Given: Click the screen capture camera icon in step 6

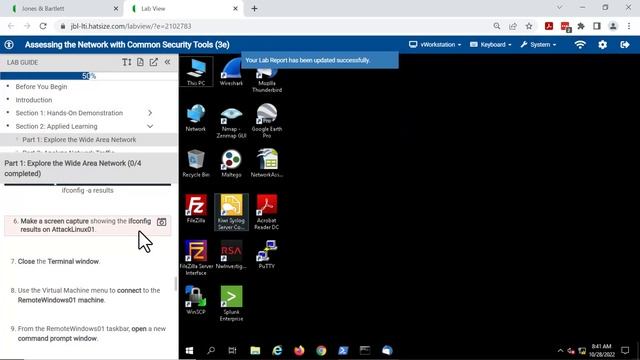Looking at the screenshot, I should 162,222.
